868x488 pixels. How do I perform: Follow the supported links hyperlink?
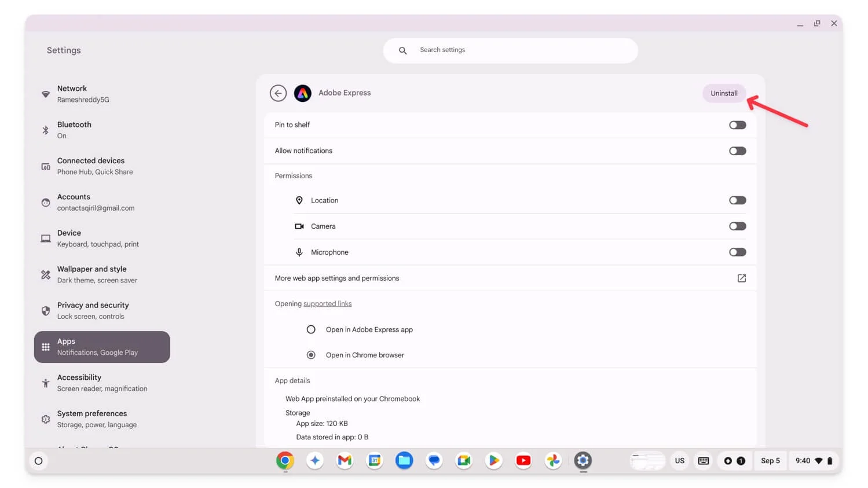327,304
